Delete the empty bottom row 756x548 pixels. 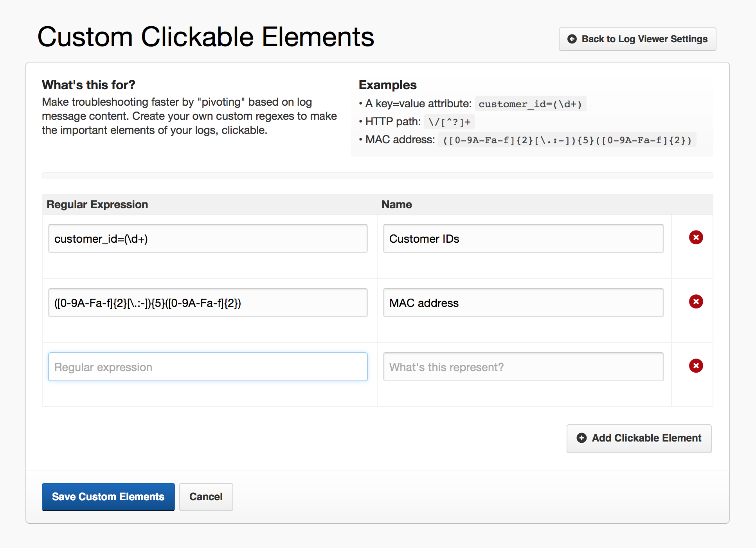coord(696,366)
